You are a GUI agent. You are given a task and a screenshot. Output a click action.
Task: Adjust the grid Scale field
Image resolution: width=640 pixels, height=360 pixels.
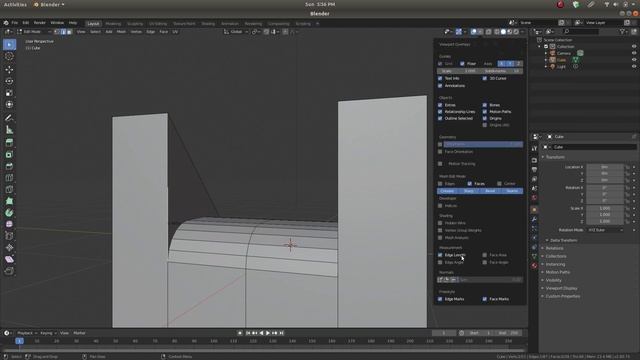click(458, 71)
